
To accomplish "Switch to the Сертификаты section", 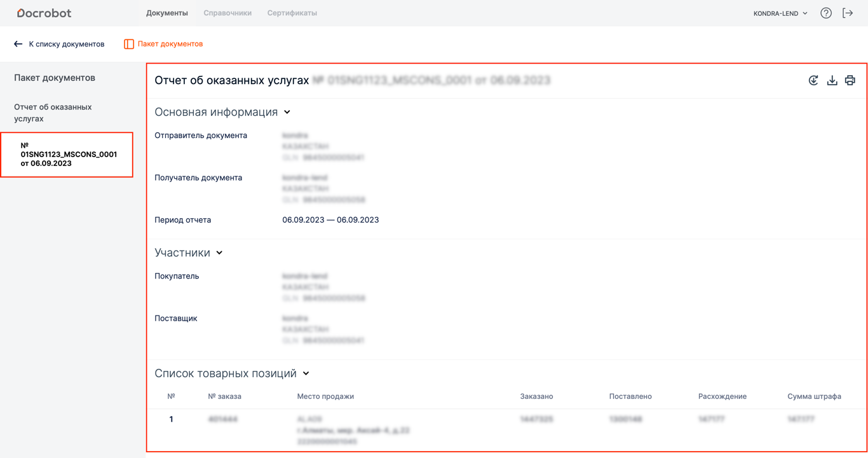I will click(292, 13).
